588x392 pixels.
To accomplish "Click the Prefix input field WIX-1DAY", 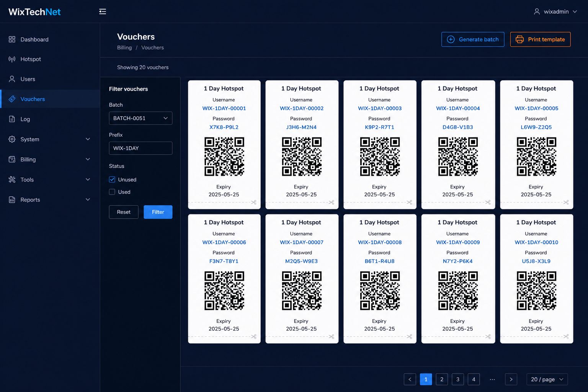I will coord(140,148).
